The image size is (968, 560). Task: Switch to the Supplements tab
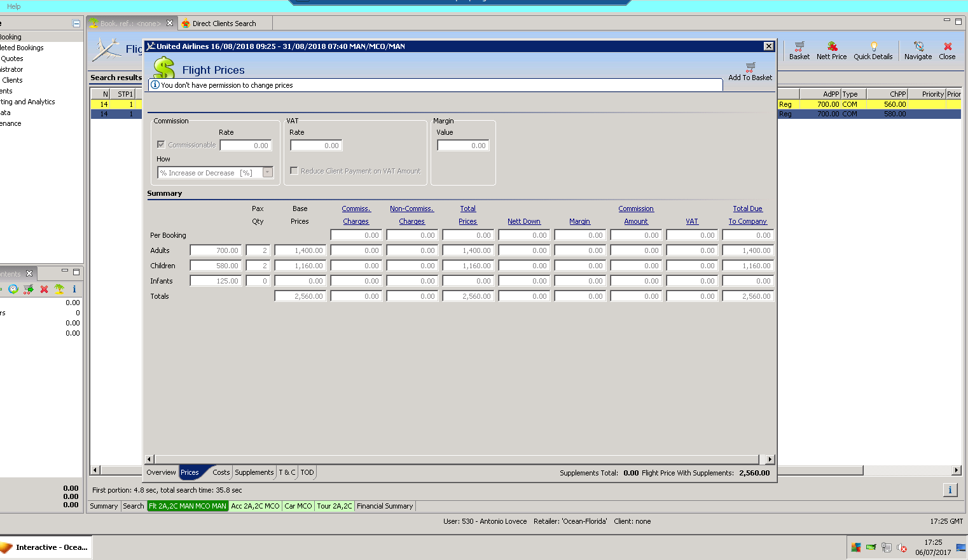(x=254, y=472)
